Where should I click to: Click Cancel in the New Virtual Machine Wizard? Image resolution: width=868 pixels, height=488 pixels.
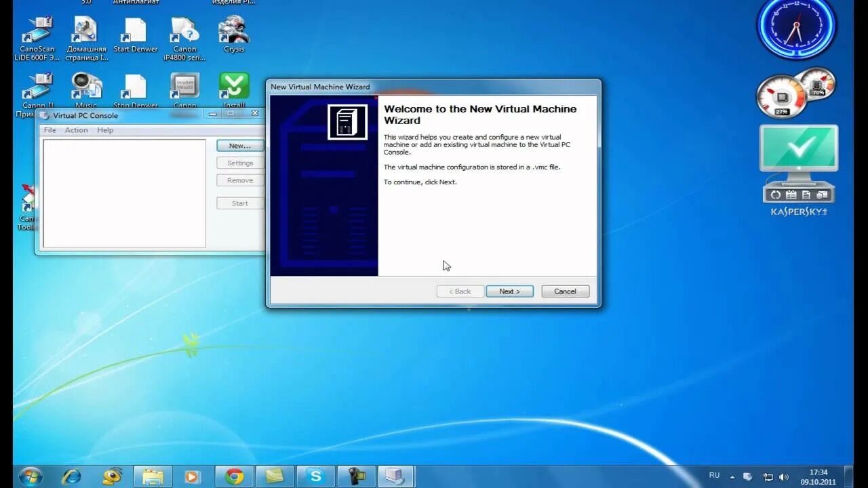point(565,291)
